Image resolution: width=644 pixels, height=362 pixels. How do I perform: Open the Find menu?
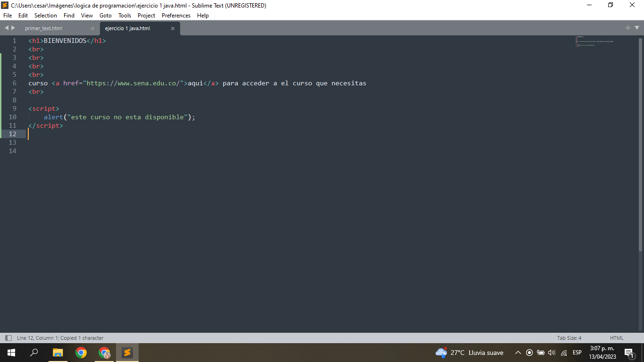[x=69, y=16]
